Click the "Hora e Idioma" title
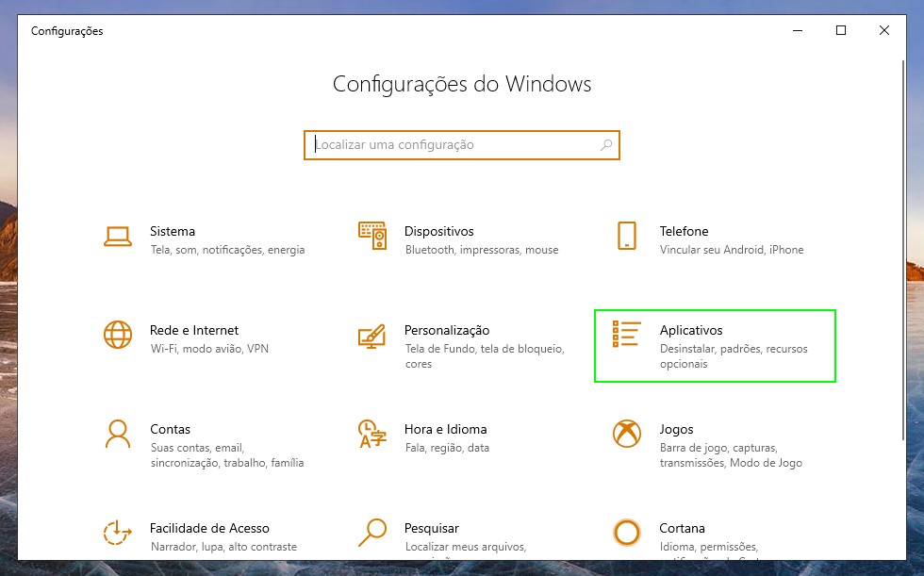This screenshot has height=576, width=924. (445, 429)
